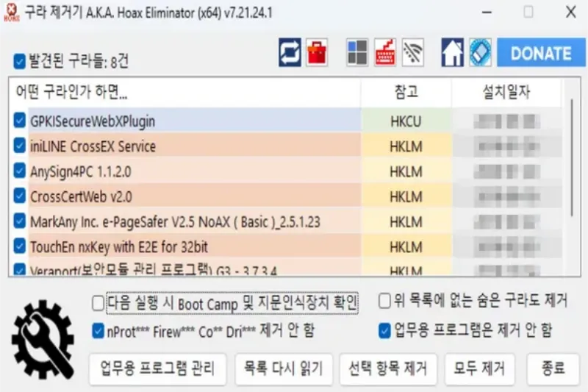Viewport: 588px width, 392px height.
Task: Click the Windows logo toolbar icon
Action: 357,53
